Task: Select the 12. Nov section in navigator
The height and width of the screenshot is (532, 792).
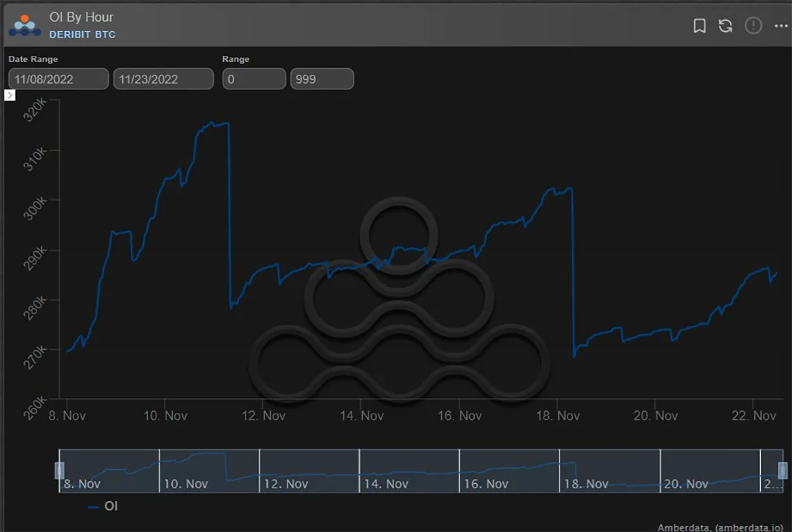Action: 309,471
